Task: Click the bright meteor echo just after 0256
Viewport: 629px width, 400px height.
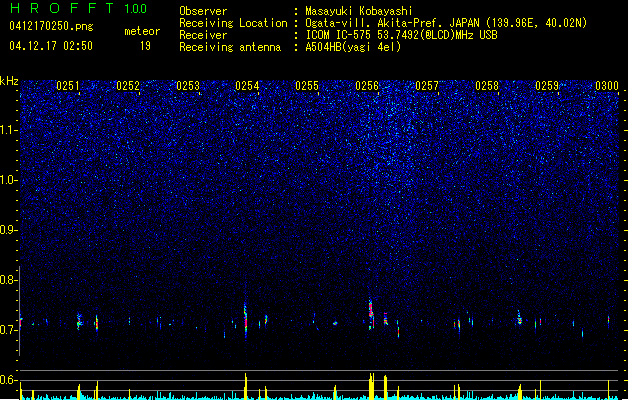Action: 371,312
